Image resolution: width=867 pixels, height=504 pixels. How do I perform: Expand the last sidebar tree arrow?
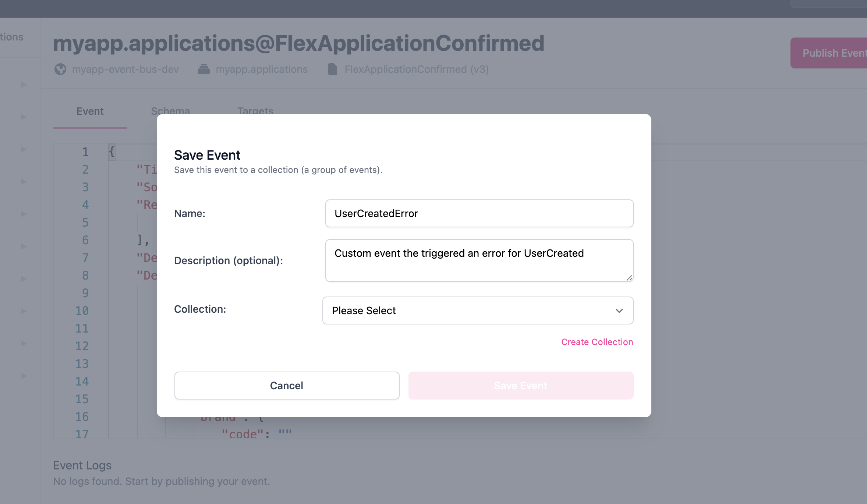[24, 376]
